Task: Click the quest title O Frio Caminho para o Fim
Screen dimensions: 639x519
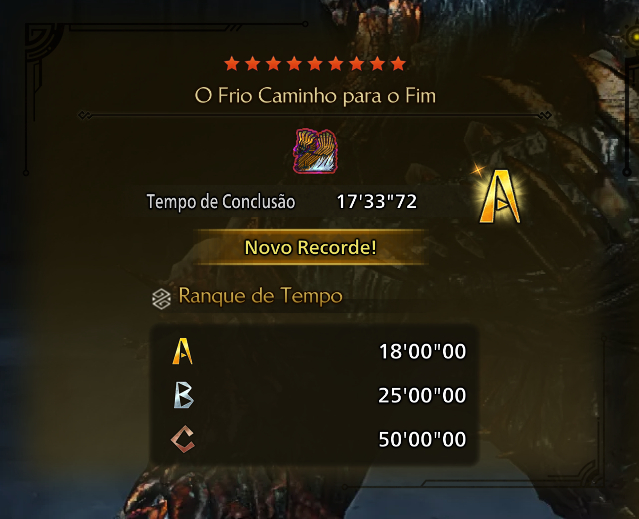Action: [x=315, y=96]
